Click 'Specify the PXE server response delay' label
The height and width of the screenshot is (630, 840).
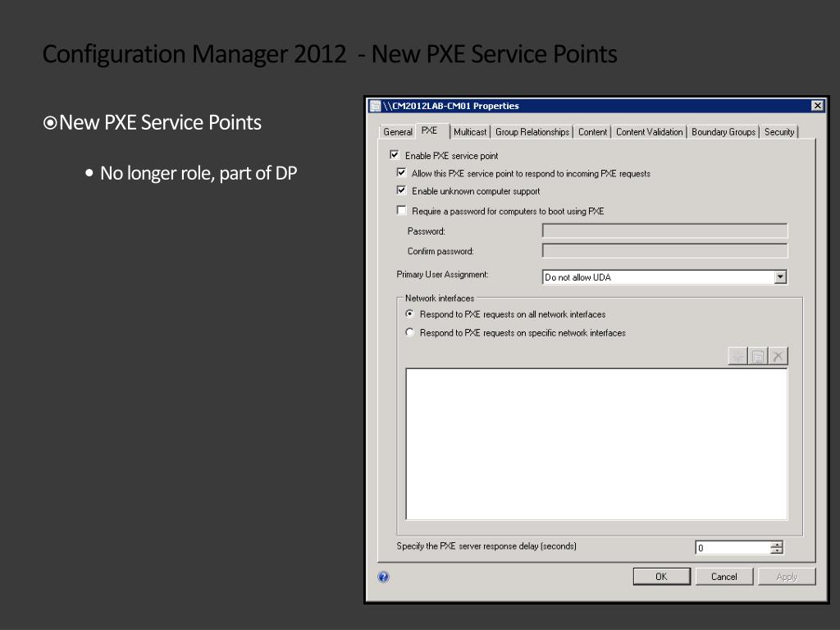(x=486, y=546)
